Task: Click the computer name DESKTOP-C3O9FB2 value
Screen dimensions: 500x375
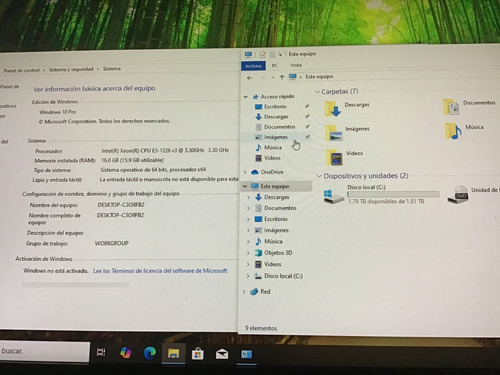Action: (x=121, y=205)
